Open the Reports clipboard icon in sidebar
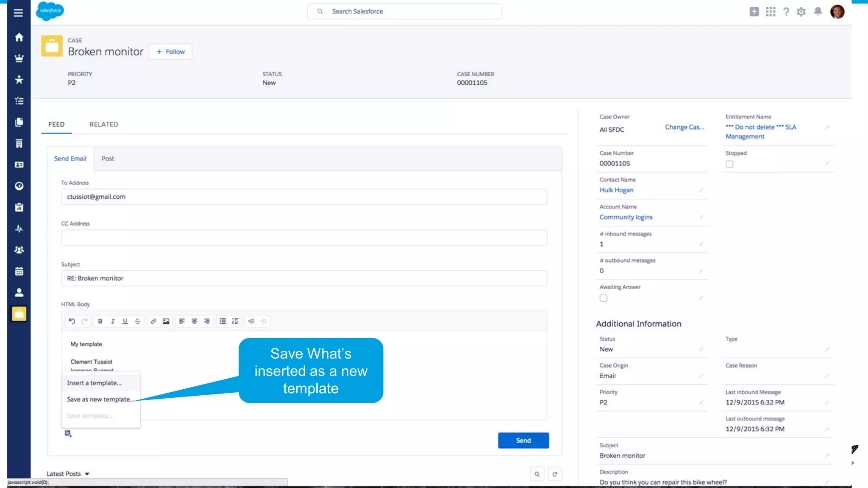868x488 pixels. point(19,207)
